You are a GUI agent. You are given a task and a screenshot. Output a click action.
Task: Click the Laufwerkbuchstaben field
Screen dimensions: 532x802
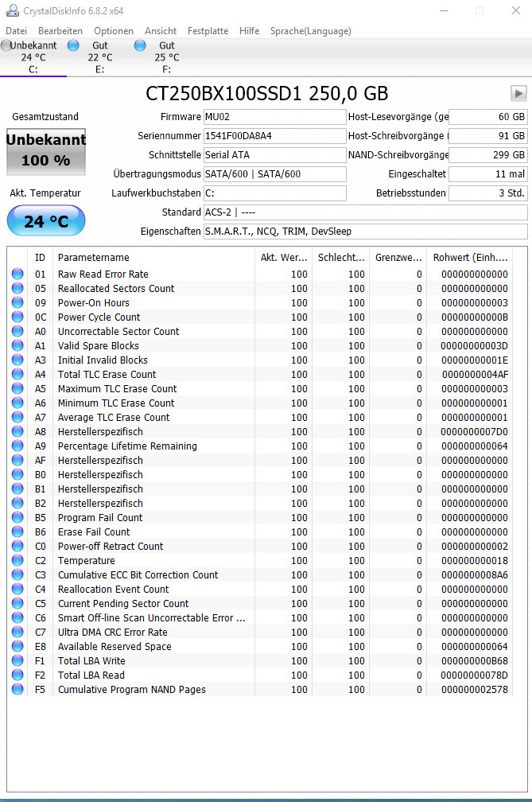(275, 193)
